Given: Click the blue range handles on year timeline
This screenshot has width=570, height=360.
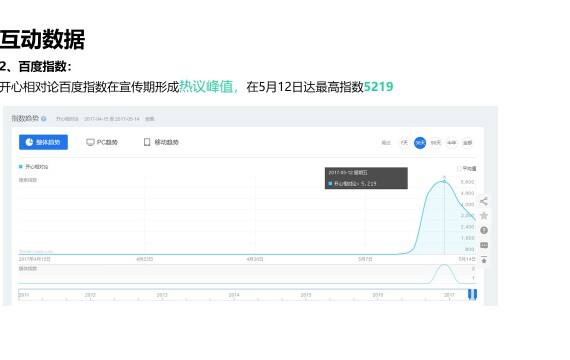Looking at the screenshot, I should [472, 295].
